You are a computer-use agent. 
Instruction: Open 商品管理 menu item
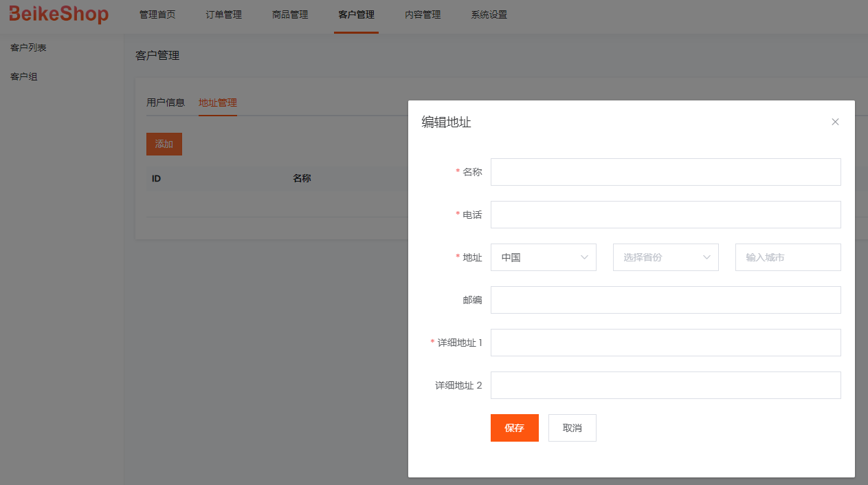290,14
